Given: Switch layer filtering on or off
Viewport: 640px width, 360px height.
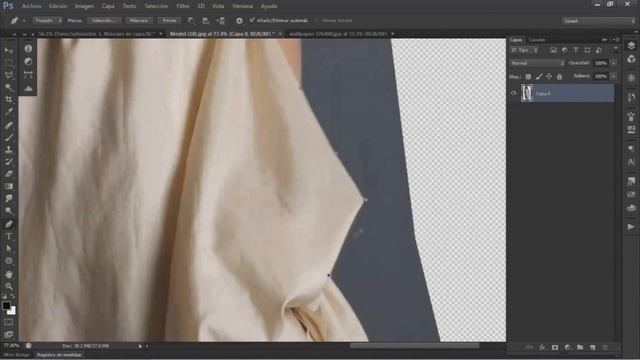Looking at the screenshot, I should point(615,50).
